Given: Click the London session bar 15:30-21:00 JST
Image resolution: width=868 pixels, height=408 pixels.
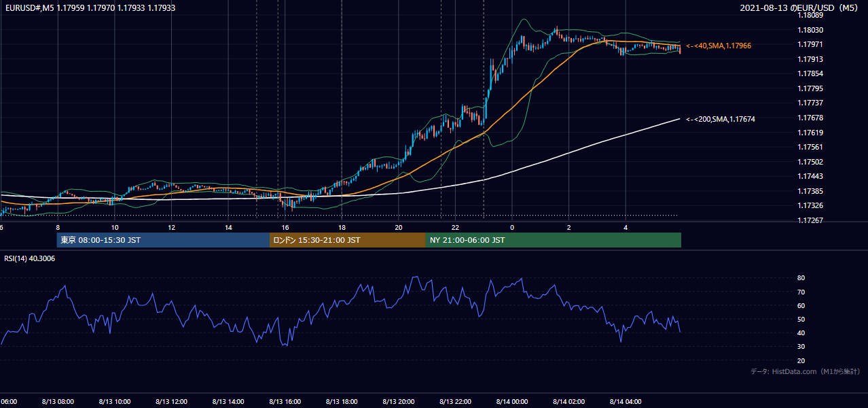Looking at the screenshot, I should 348,240.
